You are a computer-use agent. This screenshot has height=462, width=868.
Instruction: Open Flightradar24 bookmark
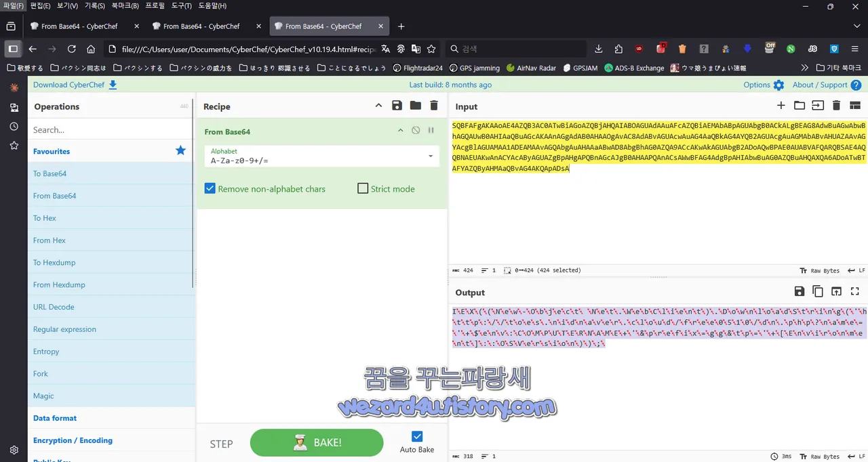point(418,68)
